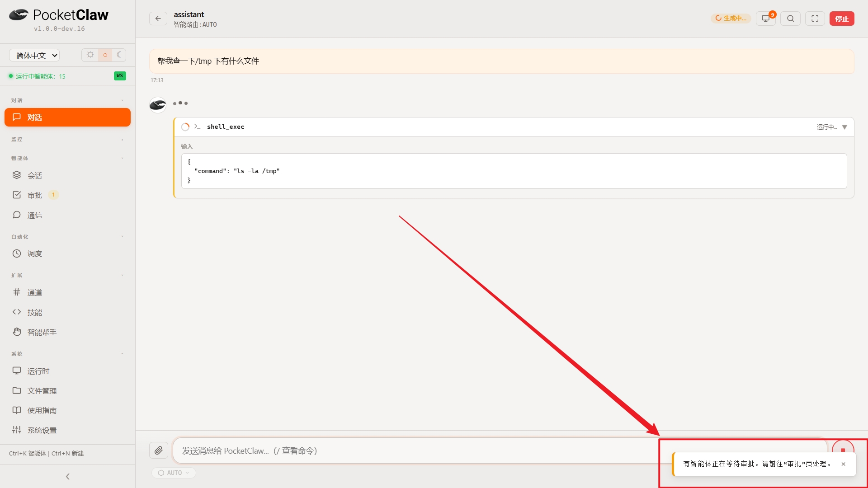The height and width of the screenshot is (488, 868).
Task: Click the 17:13 message timestamp
Action: coord(157,80)
